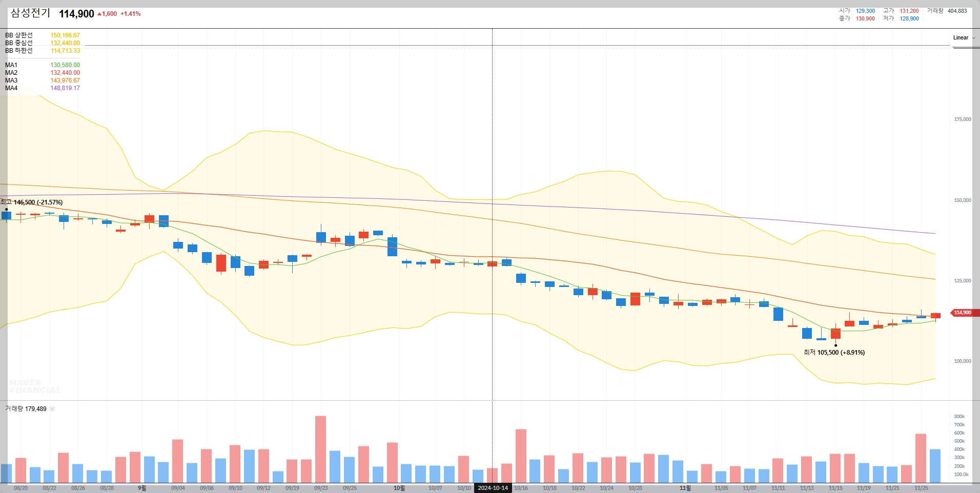This screenshot has height=493, width=980.
Task: Click the 175,000 price axis label
Action: [962, 119]
